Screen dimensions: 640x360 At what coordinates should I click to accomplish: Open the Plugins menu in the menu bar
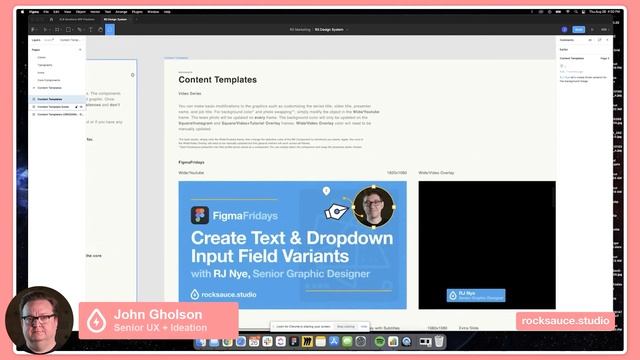(137, 12)
